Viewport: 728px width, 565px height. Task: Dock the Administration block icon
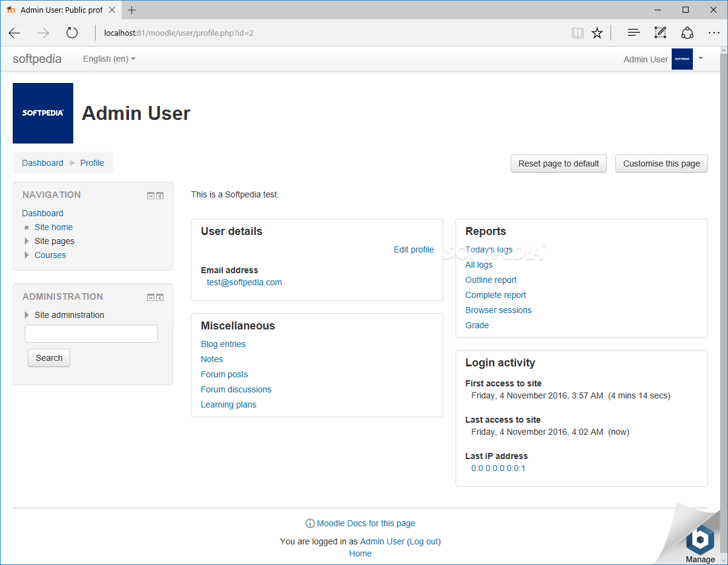pyautogui.click(x=160, y=298)
